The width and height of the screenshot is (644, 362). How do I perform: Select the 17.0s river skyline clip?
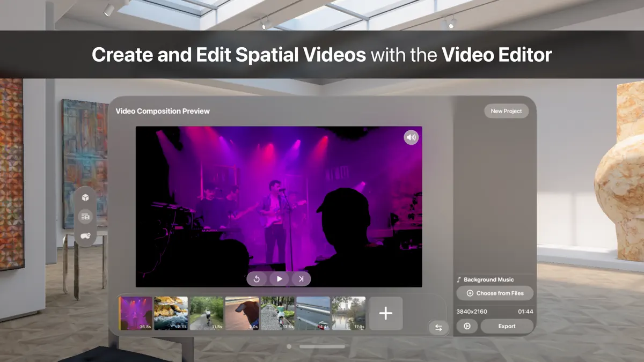pos(349,314)
